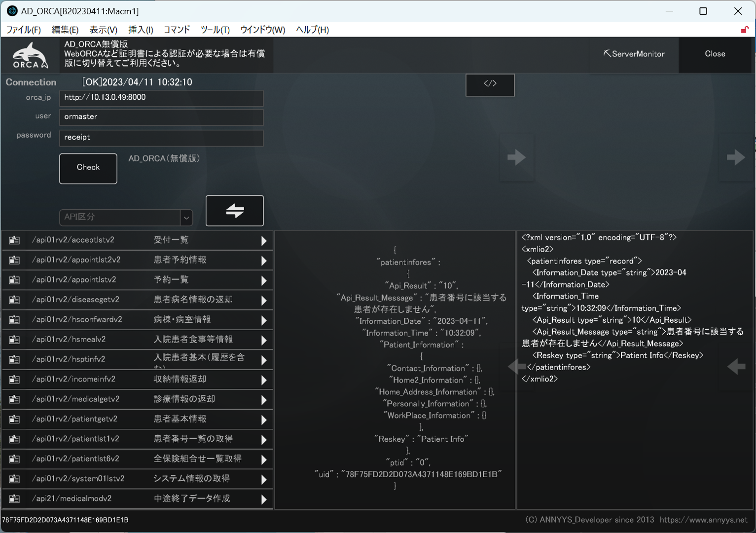The width and height of the screenshot is (756, 533).
Task: Click clipboard icon for appointlstv2 row
Action: coord(14,280)
